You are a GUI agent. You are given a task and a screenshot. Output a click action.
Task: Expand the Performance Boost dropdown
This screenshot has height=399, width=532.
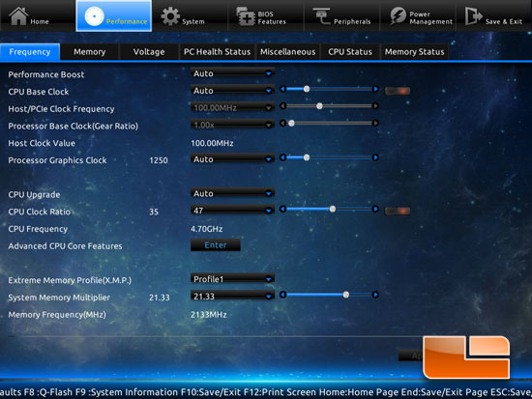click(232, 73)
